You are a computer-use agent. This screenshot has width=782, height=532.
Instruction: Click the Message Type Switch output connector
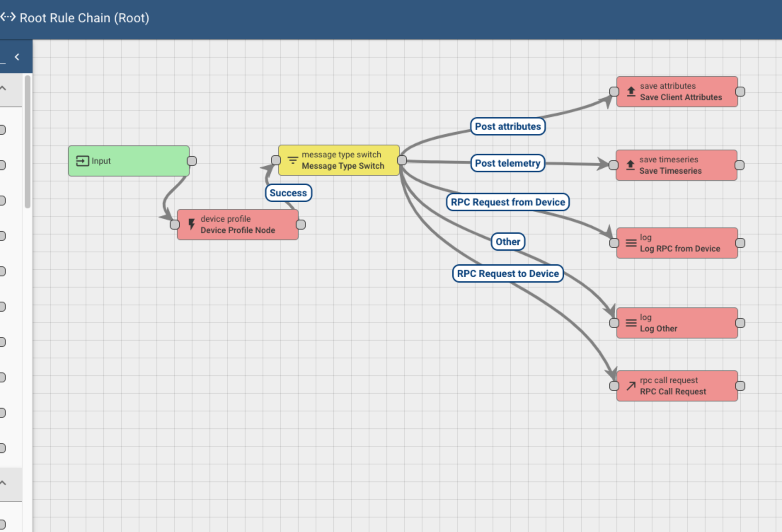click(402, 160)
